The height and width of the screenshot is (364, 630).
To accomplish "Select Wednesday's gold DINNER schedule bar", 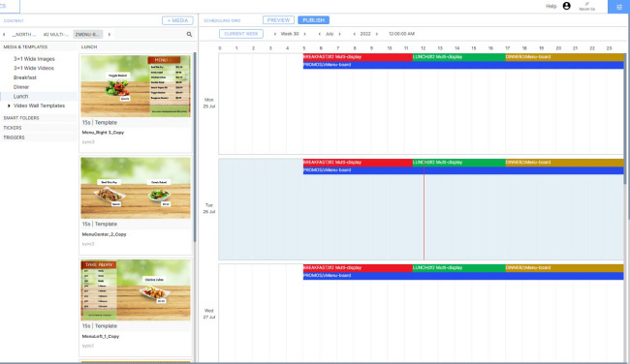I will pos(564,268).
